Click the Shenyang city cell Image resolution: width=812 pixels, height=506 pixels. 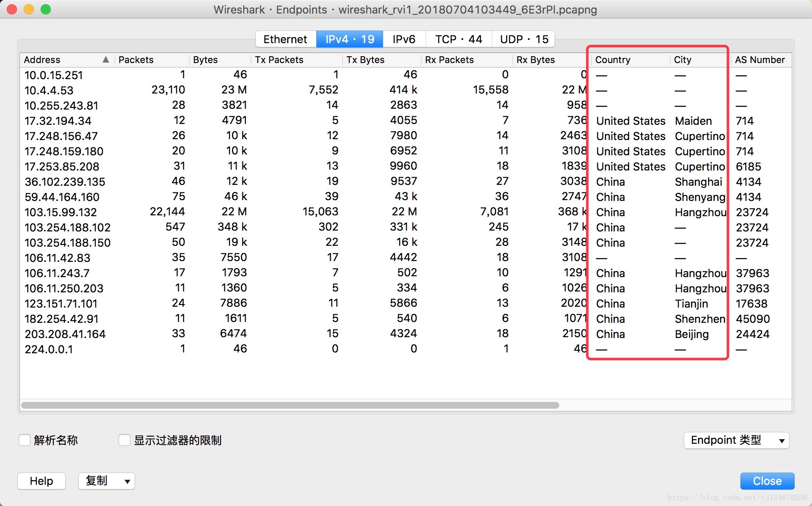click(x=700, y=197)
